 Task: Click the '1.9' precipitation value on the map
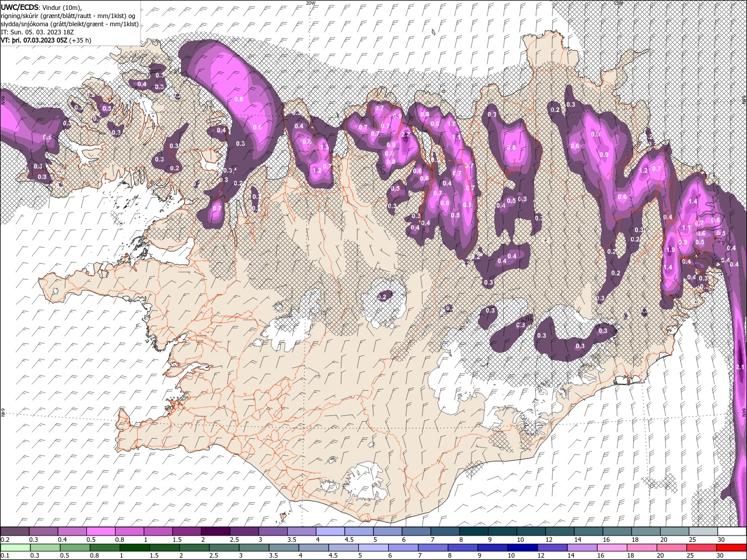pyautogui.click(x=670, y=250)
